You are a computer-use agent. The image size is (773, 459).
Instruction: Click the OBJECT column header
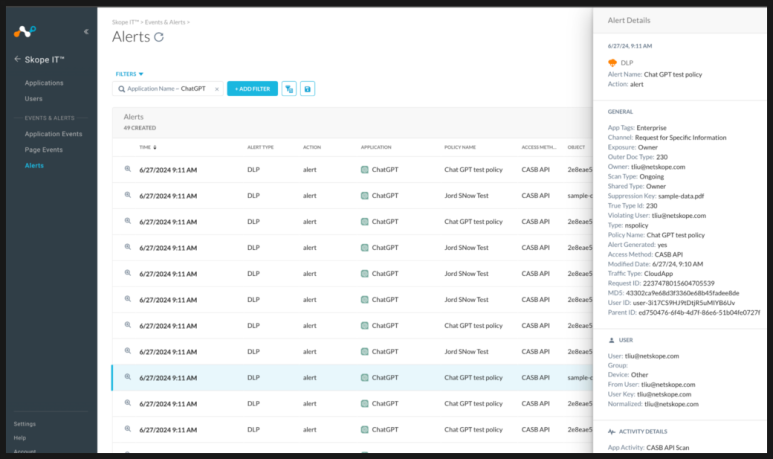[576, 147]
